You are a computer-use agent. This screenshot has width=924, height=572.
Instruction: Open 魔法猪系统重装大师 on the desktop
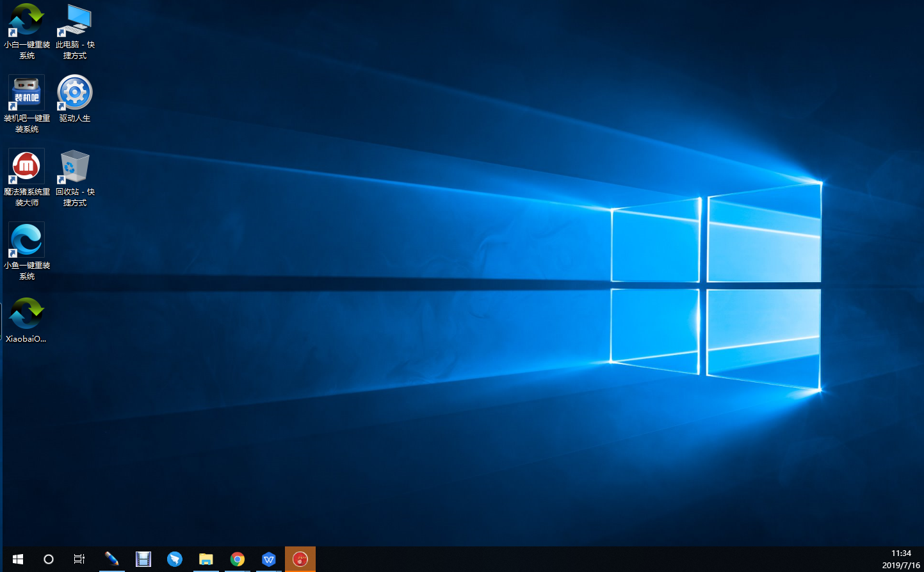[26, 166]
